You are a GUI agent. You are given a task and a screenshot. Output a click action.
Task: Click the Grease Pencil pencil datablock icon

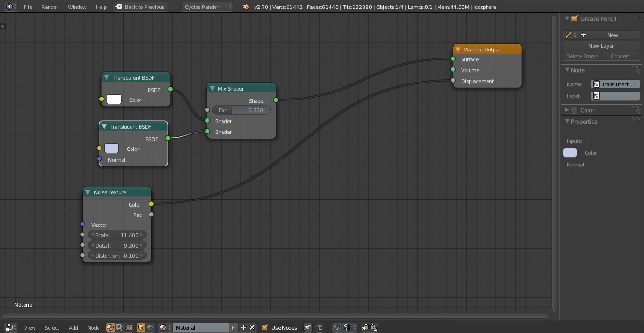click(x=570, y=35)
